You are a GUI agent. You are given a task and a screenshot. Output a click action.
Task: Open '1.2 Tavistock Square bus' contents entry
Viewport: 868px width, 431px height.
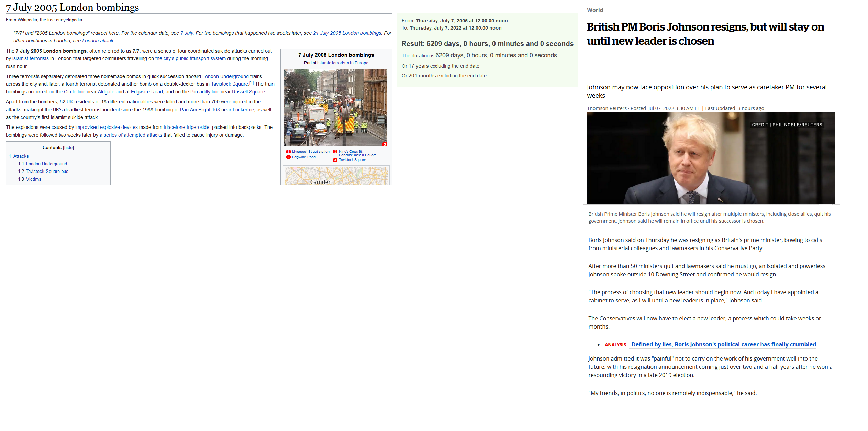coord(43,172)
